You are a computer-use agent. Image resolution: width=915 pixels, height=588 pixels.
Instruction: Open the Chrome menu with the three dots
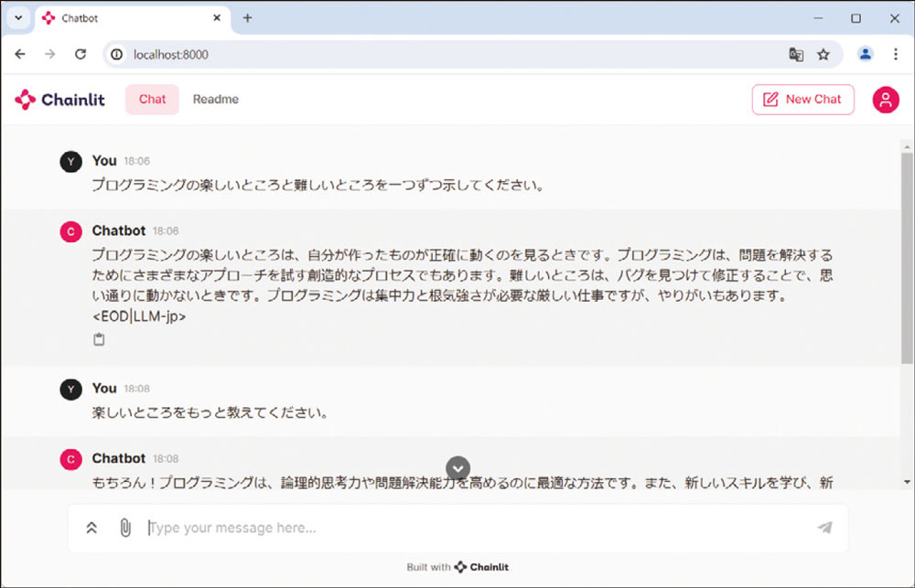coord(894,54)
